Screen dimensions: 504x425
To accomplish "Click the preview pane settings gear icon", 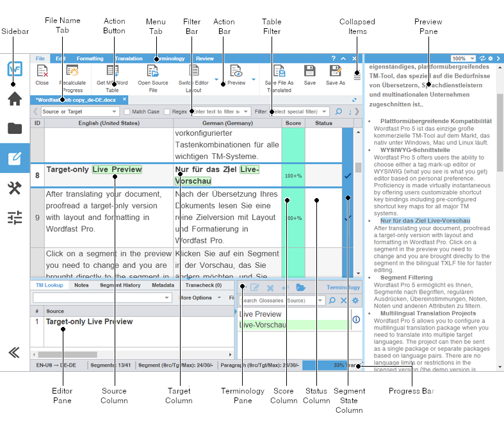I will point(490,58).
